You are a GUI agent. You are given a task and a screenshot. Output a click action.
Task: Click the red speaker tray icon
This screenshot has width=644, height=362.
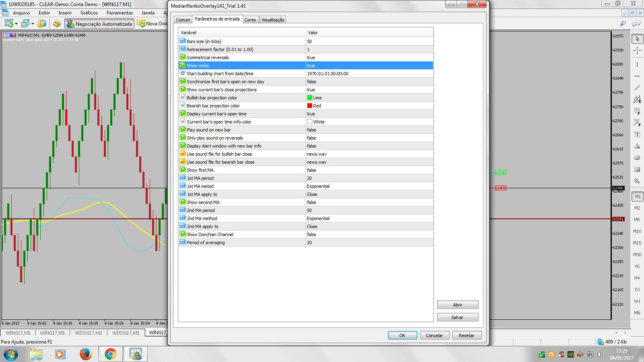pyautogui.click(x=580, y=354)
